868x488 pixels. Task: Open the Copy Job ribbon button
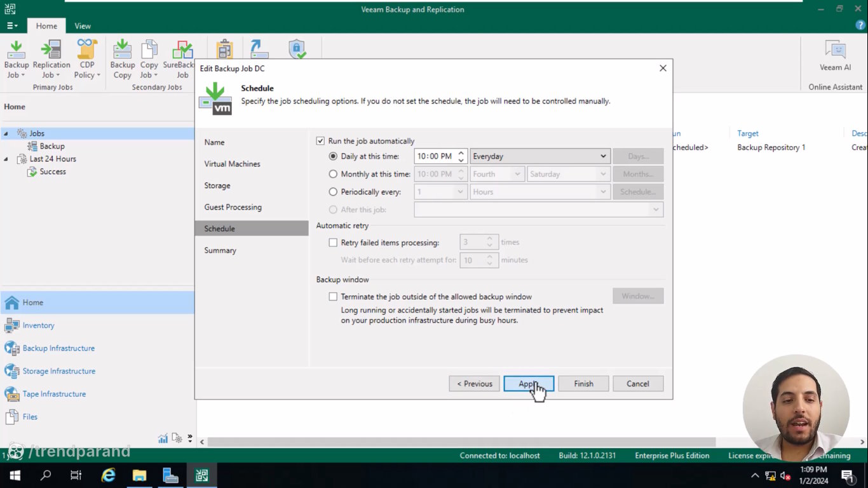pyautogui.click(x=149, y=59)
